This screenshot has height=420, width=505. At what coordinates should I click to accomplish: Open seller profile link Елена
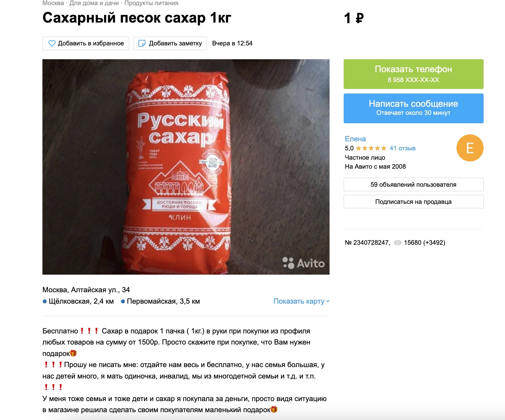355,139
